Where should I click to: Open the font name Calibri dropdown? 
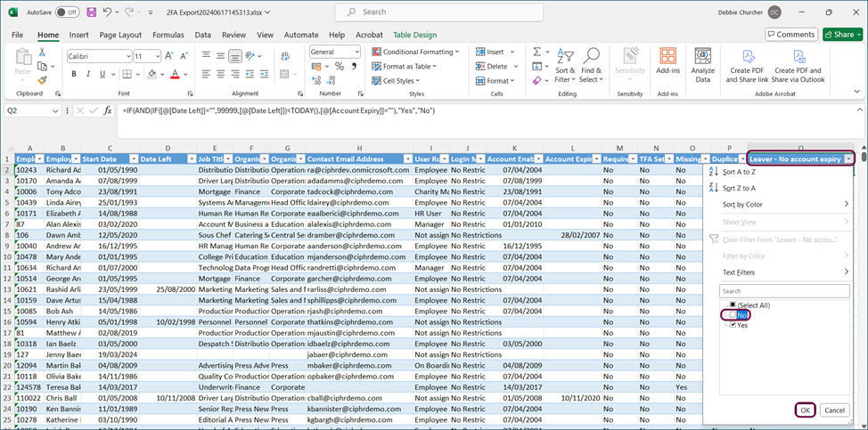(x=128, y=56)
